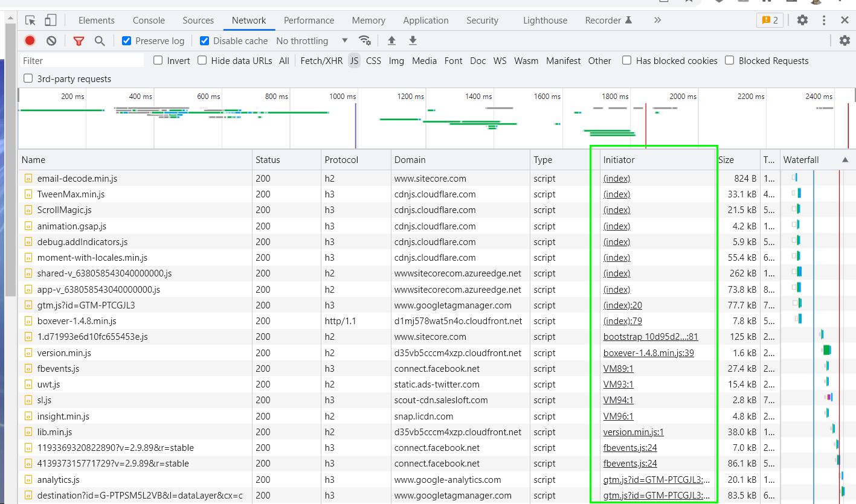This screenshot has height=504, width=856.
Task: Close DevTools with the X icon
Action: pyautogui.click(x=845, y=21)
